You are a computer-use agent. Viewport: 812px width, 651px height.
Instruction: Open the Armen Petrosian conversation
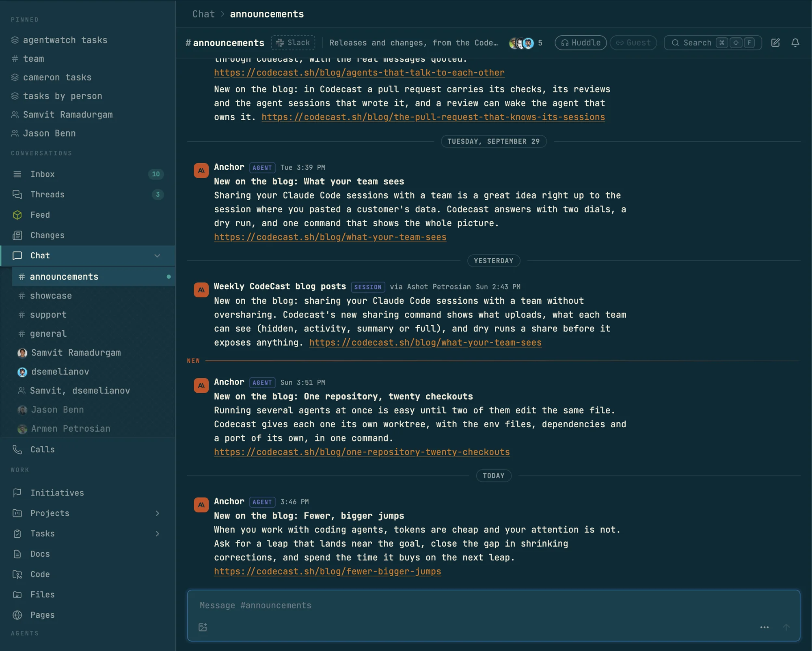93,428
